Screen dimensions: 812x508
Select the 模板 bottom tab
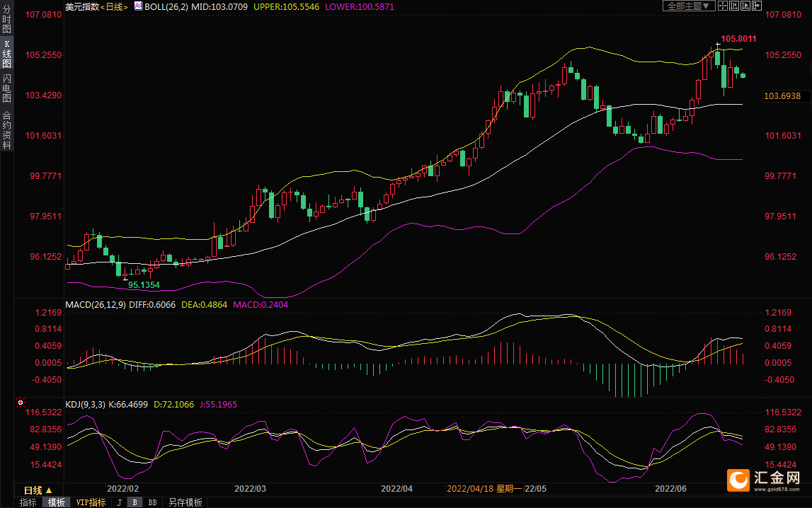[x=56, y=502]
